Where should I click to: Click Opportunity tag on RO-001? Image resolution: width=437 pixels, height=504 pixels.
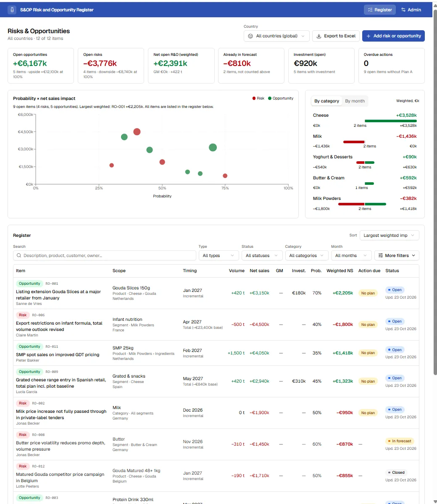[29, 283]
